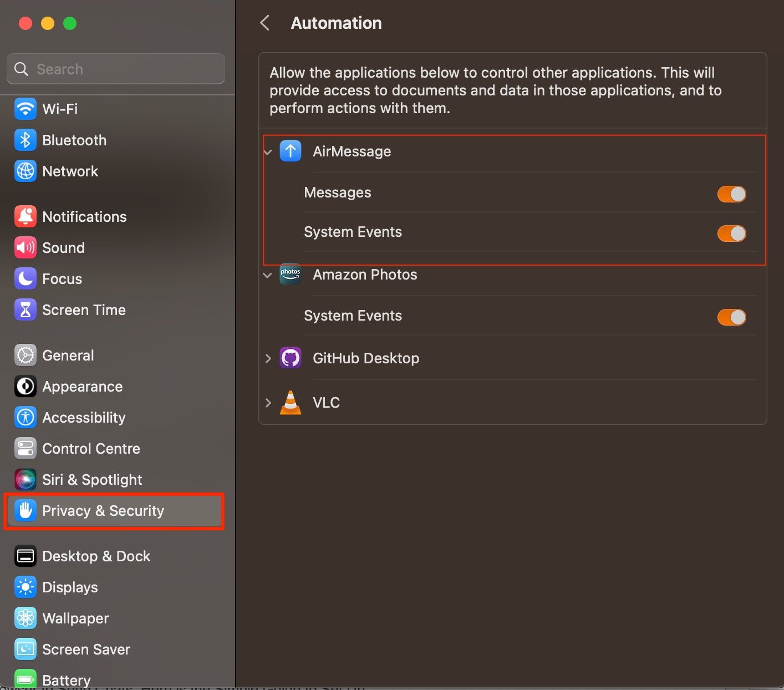Click "System Events" text under AirMessage

[x=353, y=232]
